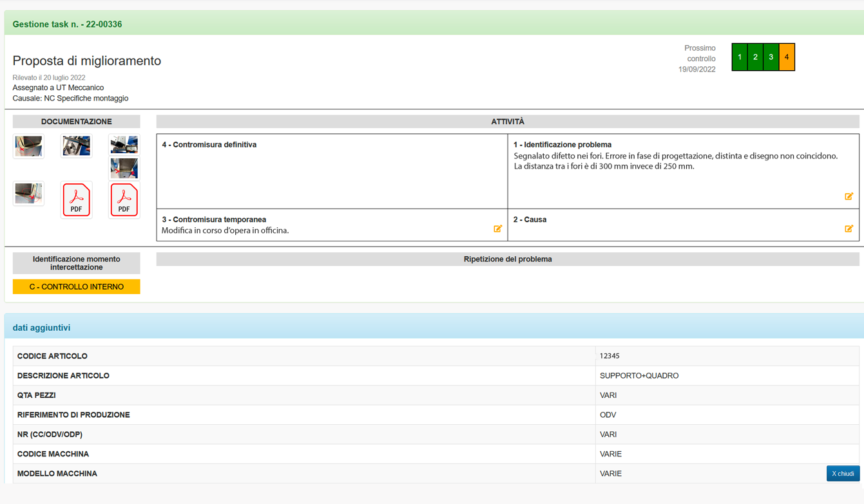Click edit icon for Causa section
This screenshot has height=504, width=864.
point(849,229)
